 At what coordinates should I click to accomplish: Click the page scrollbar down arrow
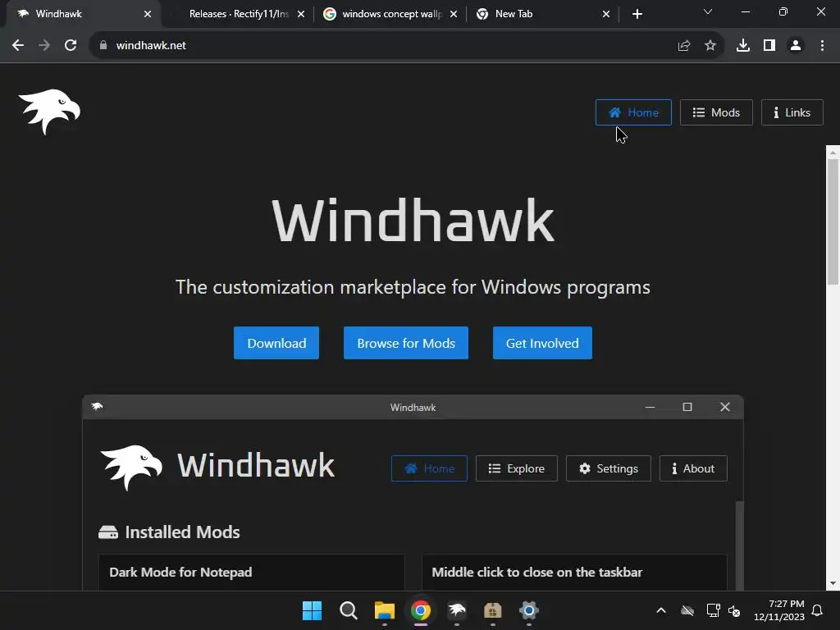[833, 584]
